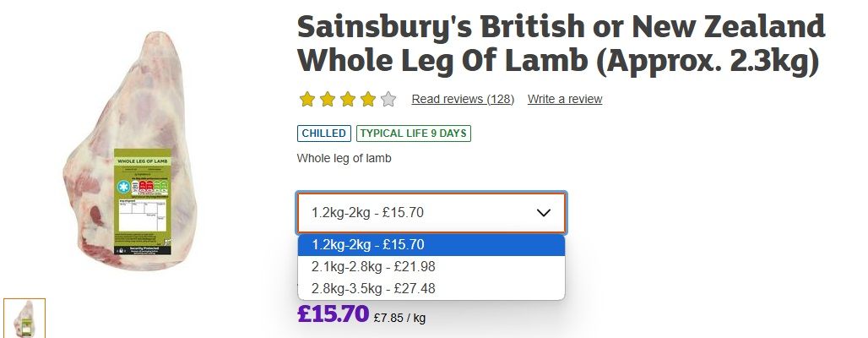Click the second gold rating star
This screenshot has height=338, width=868.
pos(328,100)
